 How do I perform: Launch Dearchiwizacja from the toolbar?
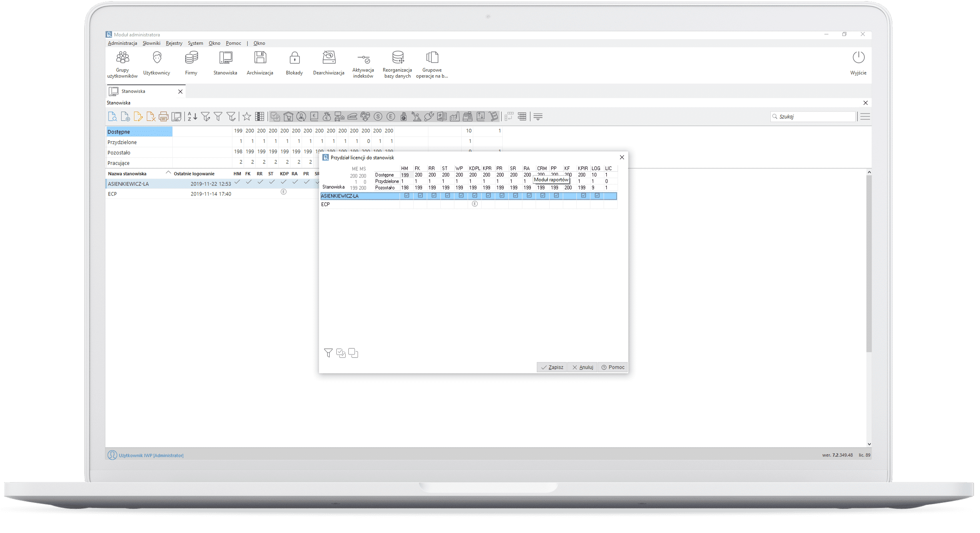tap(329, 64)
